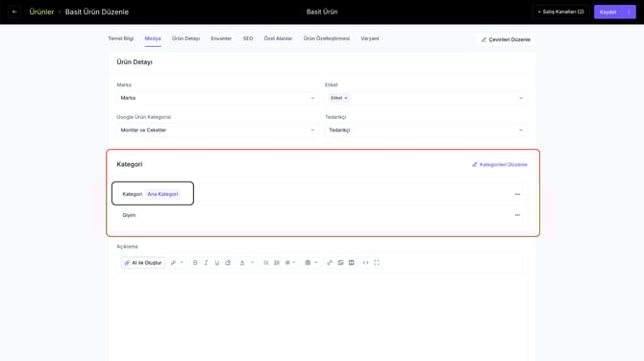Switch to the Temel Bilgi tab

(121, 38)
